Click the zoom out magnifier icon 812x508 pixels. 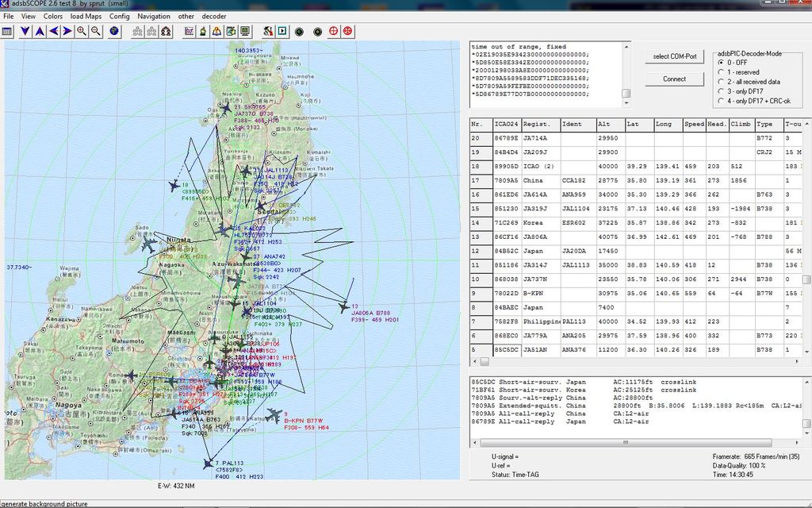(96, 31)
